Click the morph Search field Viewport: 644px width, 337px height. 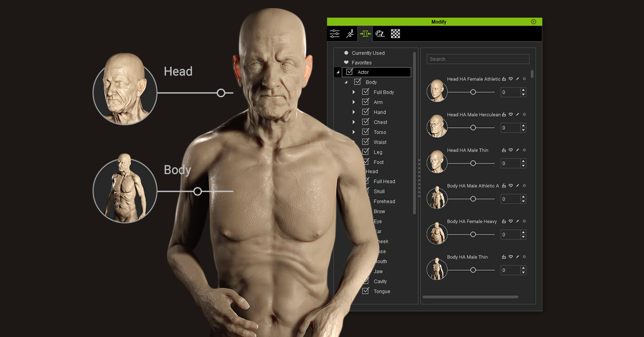click(477, 59)
